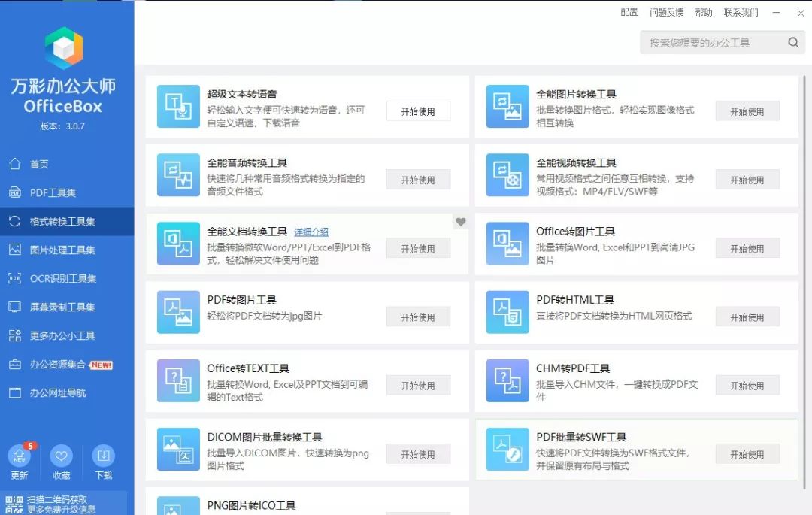
Task: Click the CHM转PDF工具 title
Action: click(x=573, y=368)
